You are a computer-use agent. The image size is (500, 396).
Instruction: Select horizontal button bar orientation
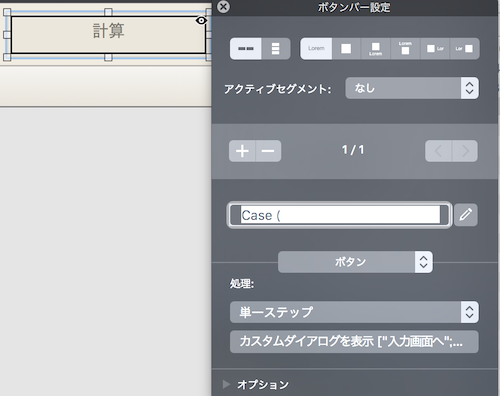246,49
